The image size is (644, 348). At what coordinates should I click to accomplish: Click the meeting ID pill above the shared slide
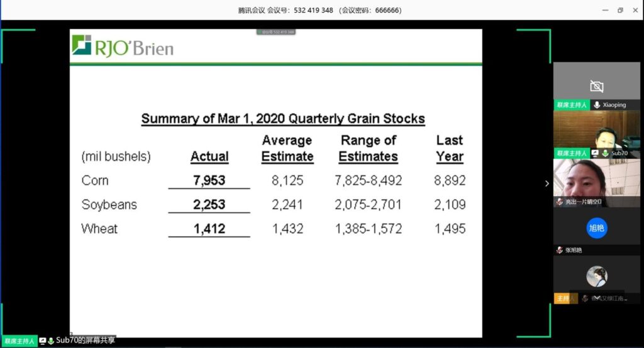[275, 32]
